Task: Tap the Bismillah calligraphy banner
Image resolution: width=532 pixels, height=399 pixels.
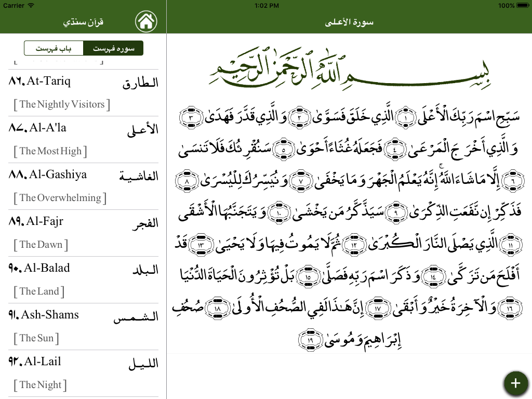Action: (350, 70)
